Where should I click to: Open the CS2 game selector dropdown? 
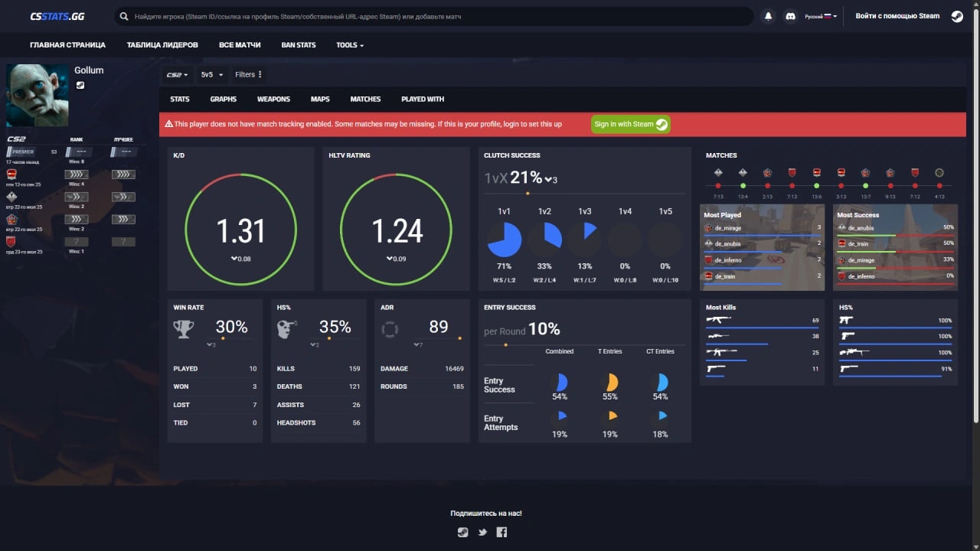(x=177, y=74)
